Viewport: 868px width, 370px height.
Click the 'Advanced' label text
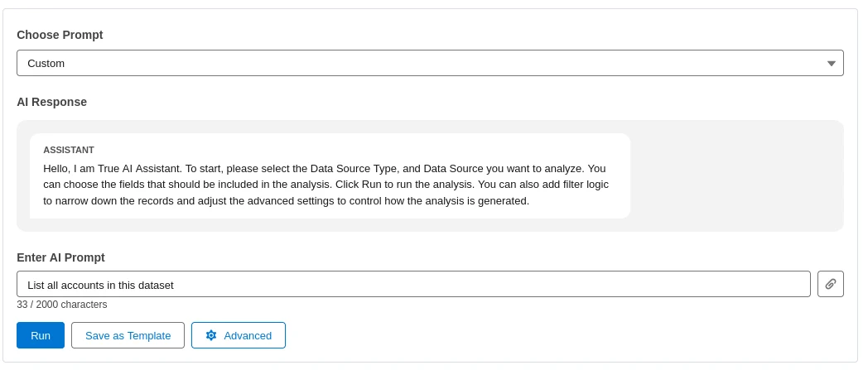(248, 336)
